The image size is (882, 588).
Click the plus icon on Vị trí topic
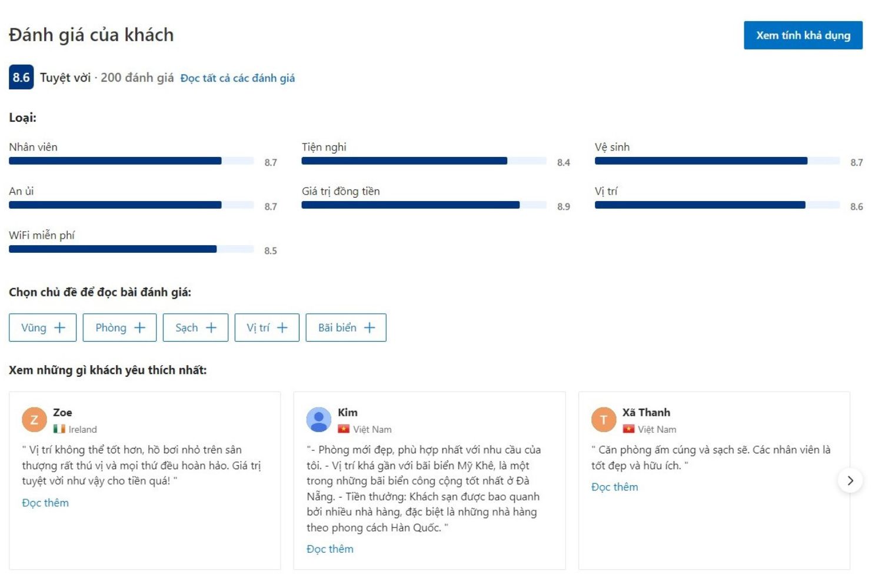(x=282, y=328)
